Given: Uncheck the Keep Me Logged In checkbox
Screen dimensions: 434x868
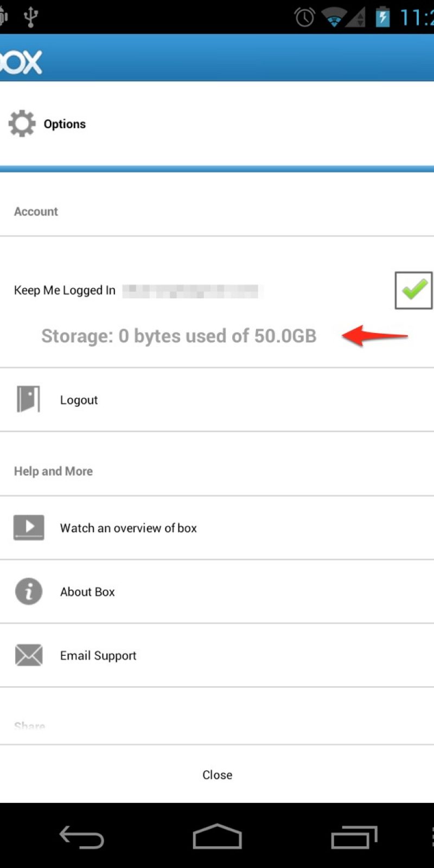Looking at the screenshot, I should [x=413, y=290].
